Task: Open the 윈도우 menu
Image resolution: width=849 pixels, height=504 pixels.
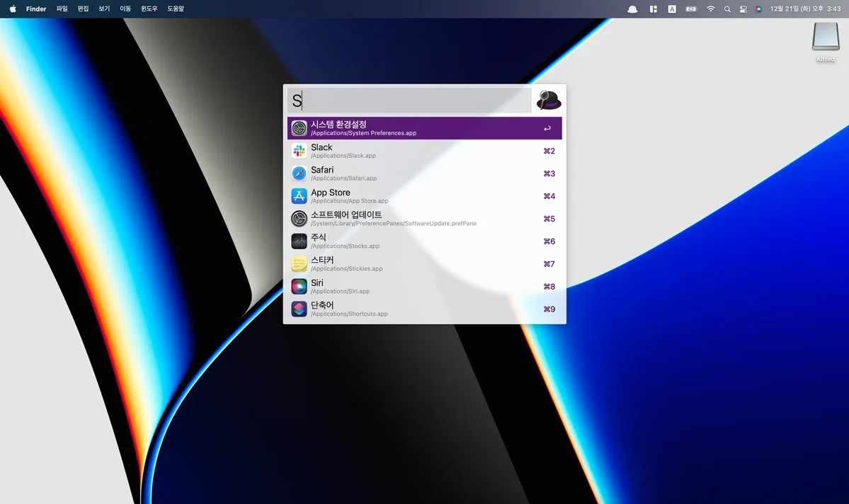Action: [149, 8]
